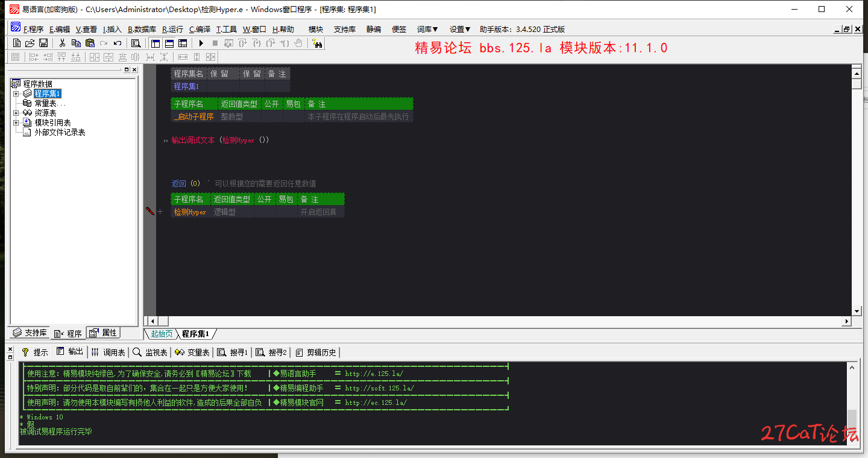Select 常量表... in the program tree
The height and width of the screenshot is (458, 868).
50,103
